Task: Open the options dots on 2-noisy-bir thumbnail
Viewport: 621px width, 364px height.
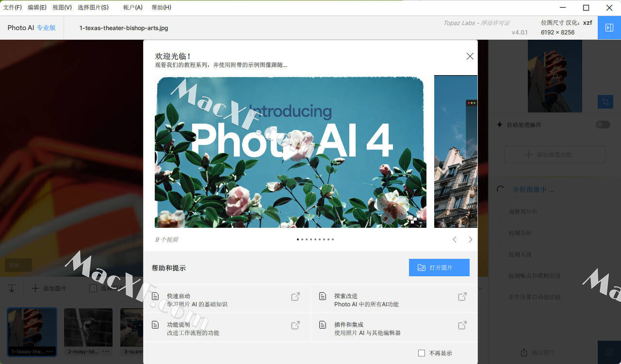Action: (106, 351)
